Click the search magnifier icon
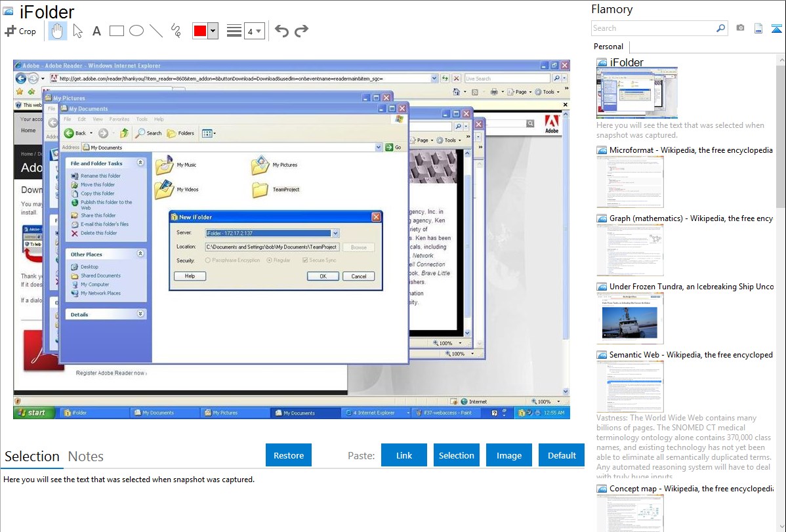This screenshot has width=786, height=532. (x=720, y=28)
